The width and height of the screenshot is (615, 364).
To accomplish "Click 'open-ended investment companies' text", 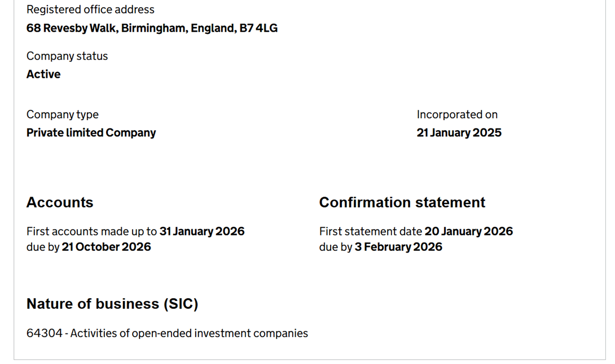I will [x=219, y=333].
